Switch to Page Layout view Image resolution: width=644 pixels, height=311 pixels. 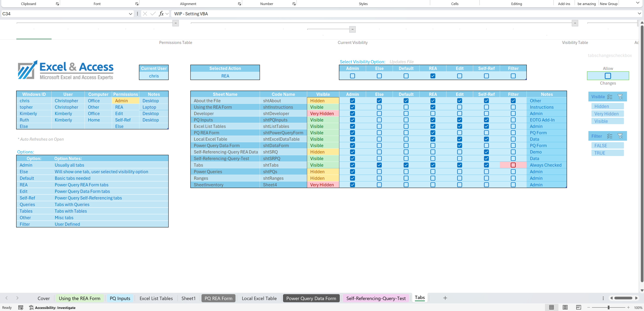565,307
